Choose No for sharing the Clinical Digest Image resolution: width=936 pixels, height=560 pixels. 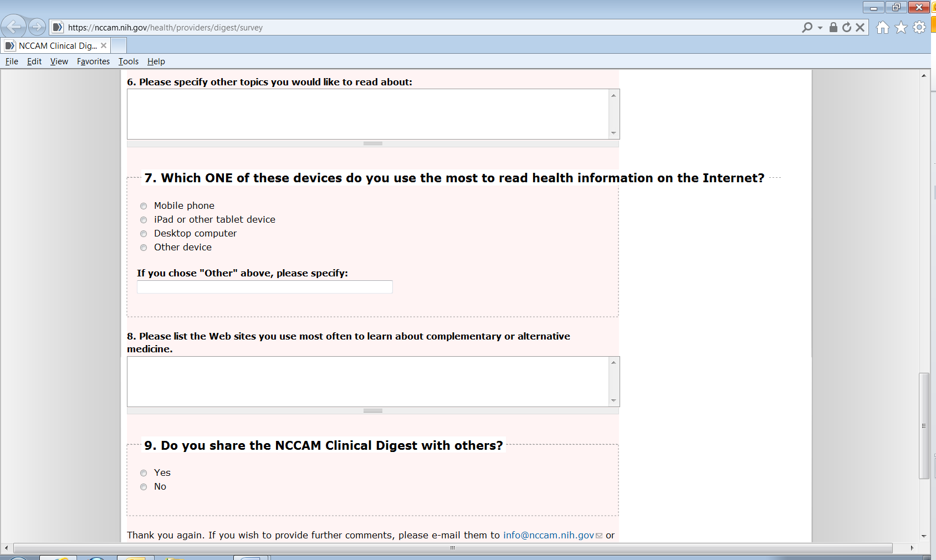(144, 487)
